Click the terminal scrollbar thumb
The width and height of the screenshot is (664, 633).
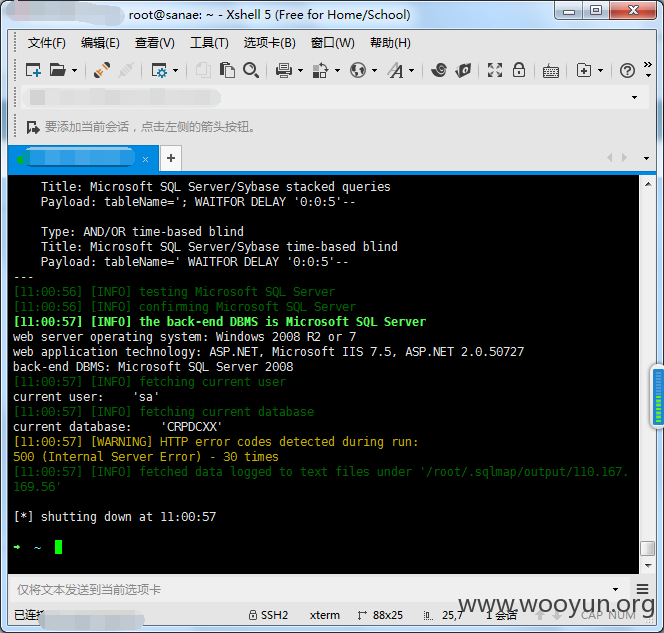[648, 548]
